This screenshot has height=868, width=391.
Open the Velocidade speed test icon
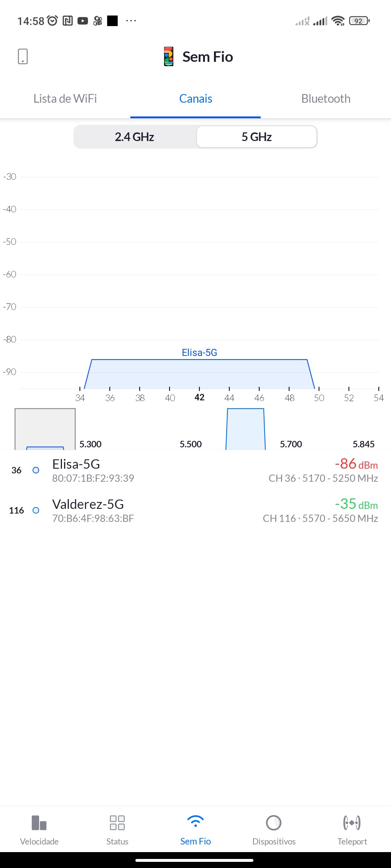coord(39,823)
